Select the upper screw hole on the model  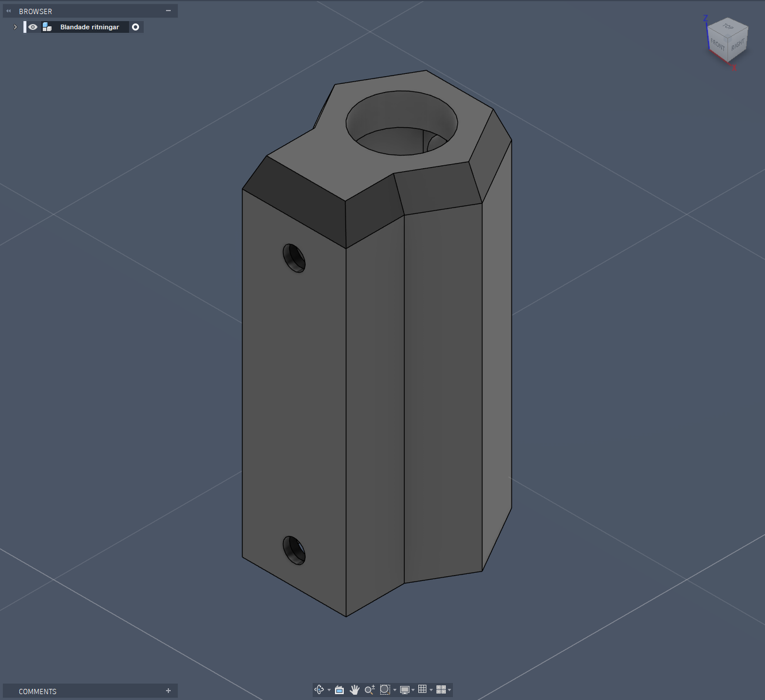pyautogui.click(x=295, y=258)
